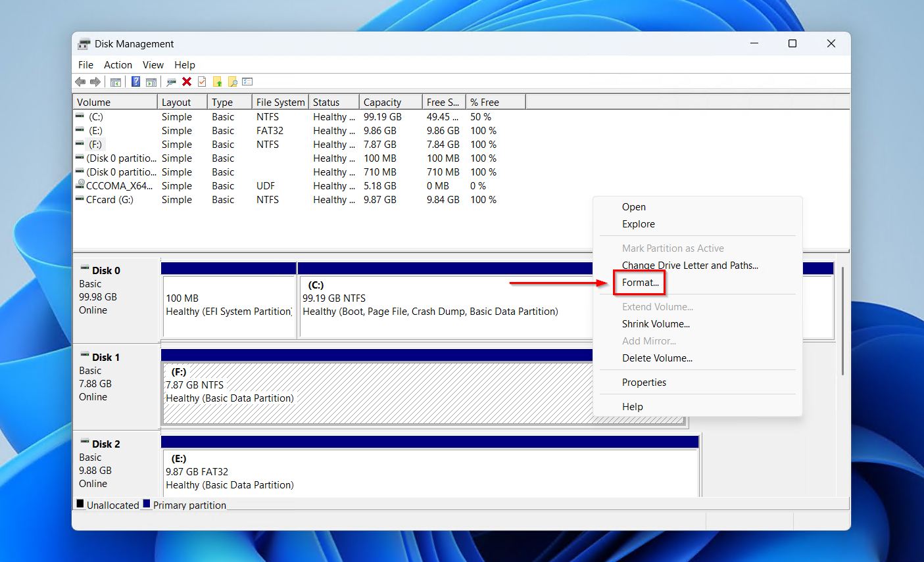924x562 pixels.
Task: Open the View menu
Action: 153,64
